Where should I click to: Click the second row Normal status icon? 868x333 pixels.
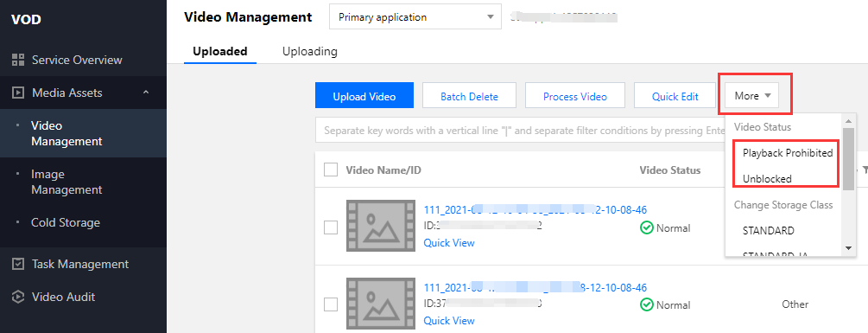tap(646, 304)
